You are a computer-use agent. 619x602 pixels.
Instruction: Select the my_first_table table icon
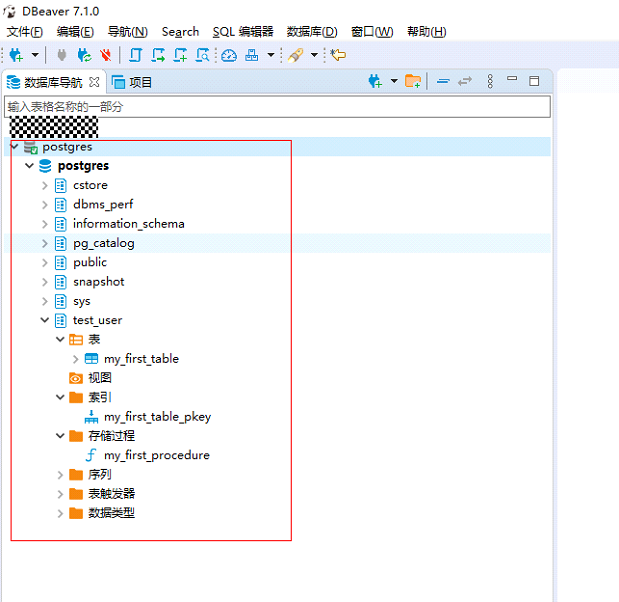point(92,359)
